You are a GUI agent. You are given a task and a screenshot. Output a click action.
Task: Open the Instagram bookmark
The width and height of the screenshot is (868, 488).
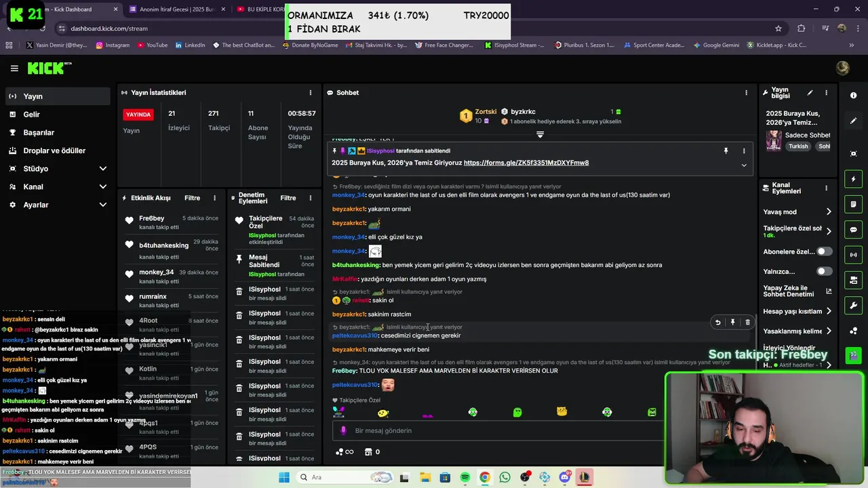[x=113, y=45]
